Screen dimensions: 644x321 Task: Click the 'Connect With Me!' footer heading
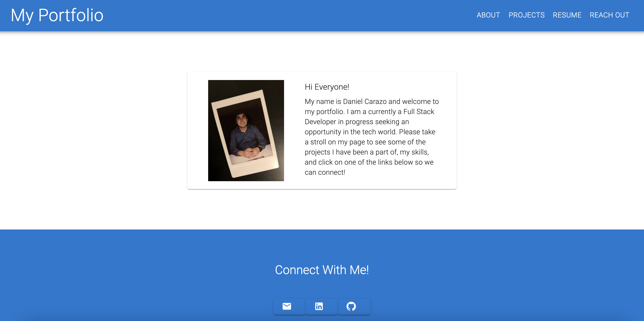point(322,270)
